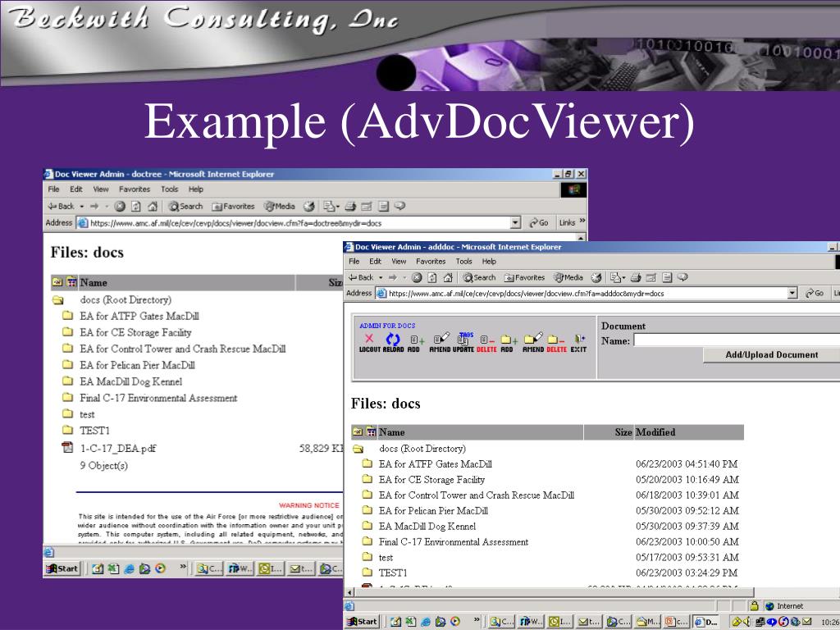Open address bar dropdown in adddoc window

click(793, 293)
